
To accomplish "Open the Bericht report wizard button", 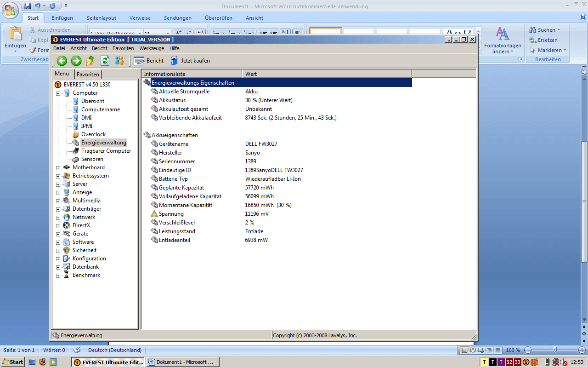I will [x=149, y=61].
